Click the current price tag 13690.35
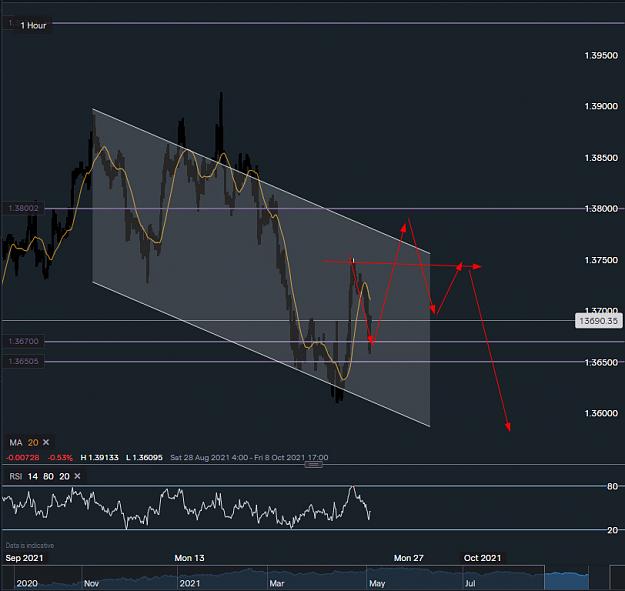The width and height of the screenshot is (625, 591). pyautogui.click(x=598, y=321)
